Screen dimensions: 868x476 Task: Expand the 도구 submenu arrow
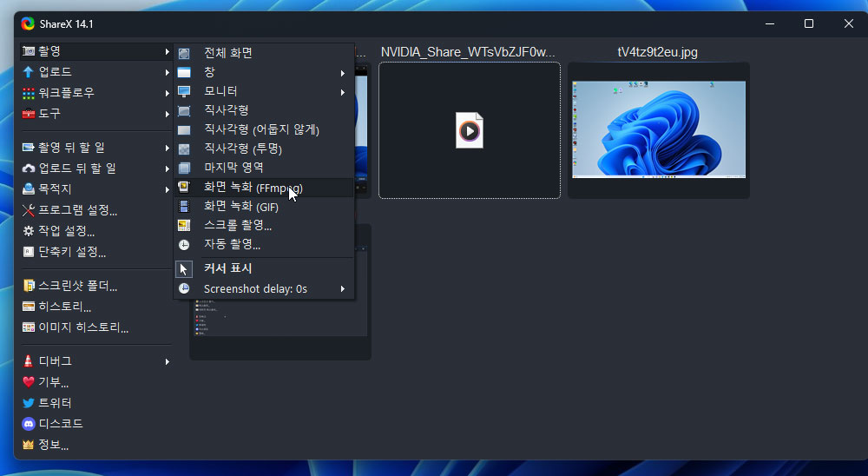pyautogui.click(x=167, y=114)
